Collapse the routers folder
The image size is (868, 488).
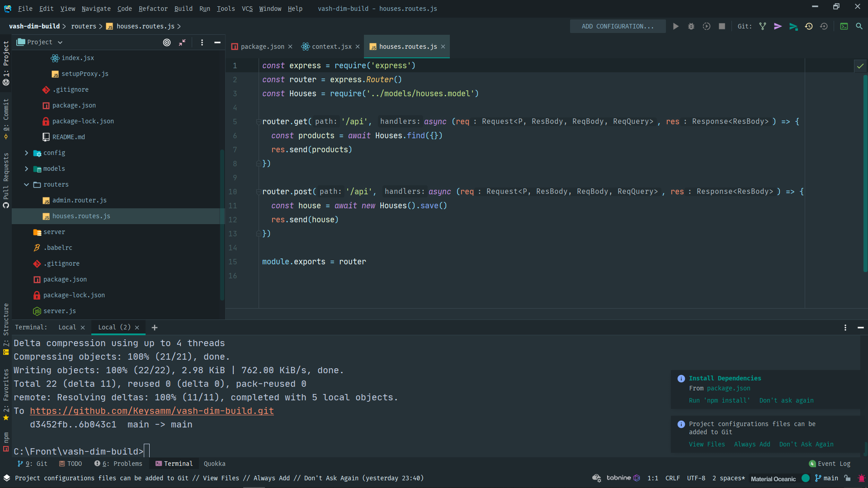[x=26, y=185]
